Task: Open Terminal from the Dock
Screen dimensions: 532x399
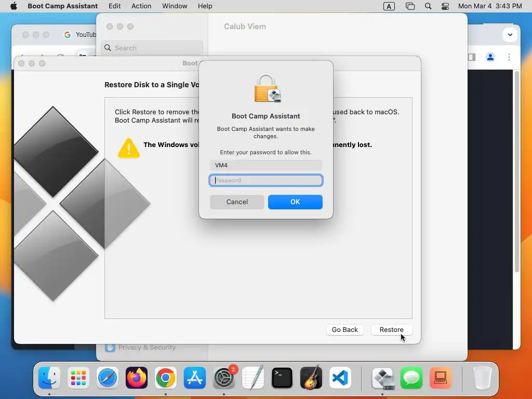Action: [282, 378]
